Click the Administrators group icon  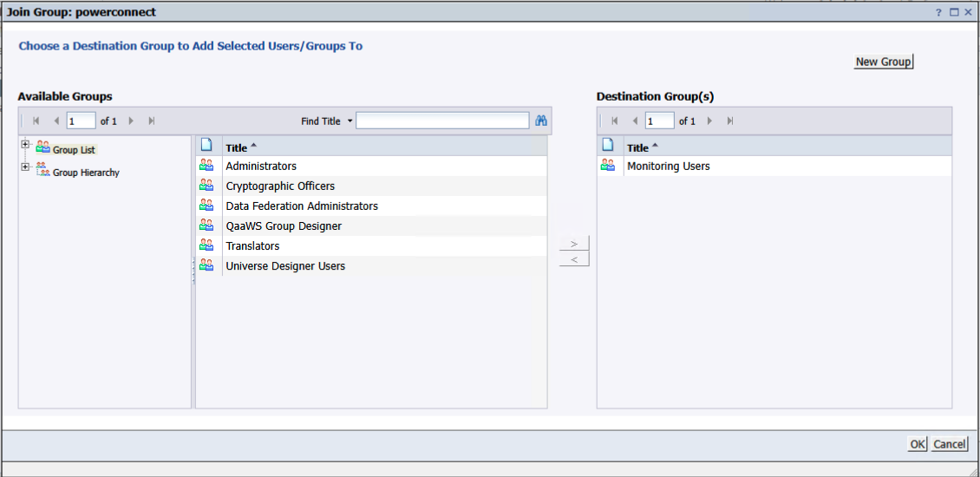point(206,166)
